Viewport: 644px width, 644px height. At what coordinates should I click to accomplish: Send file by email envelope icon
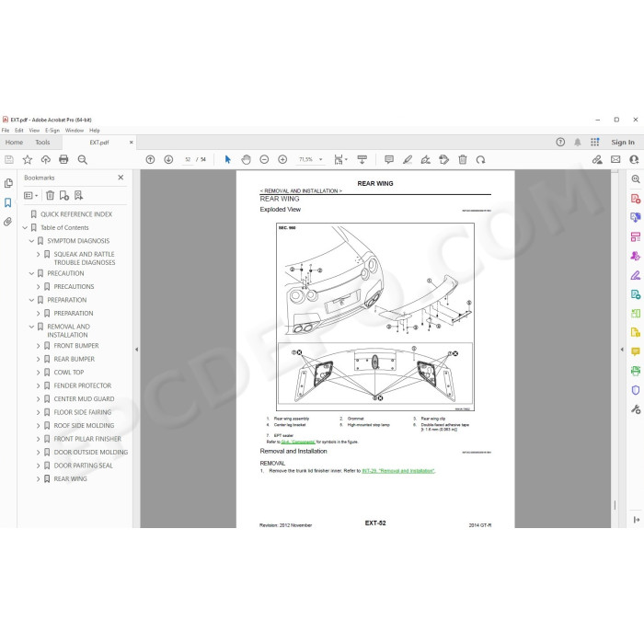(x=615, y=159)
